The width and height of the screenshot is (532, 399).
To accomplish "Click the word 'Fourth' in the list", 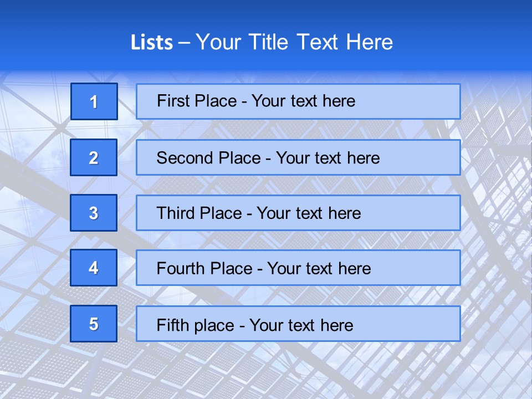I will tap(177, 269).
